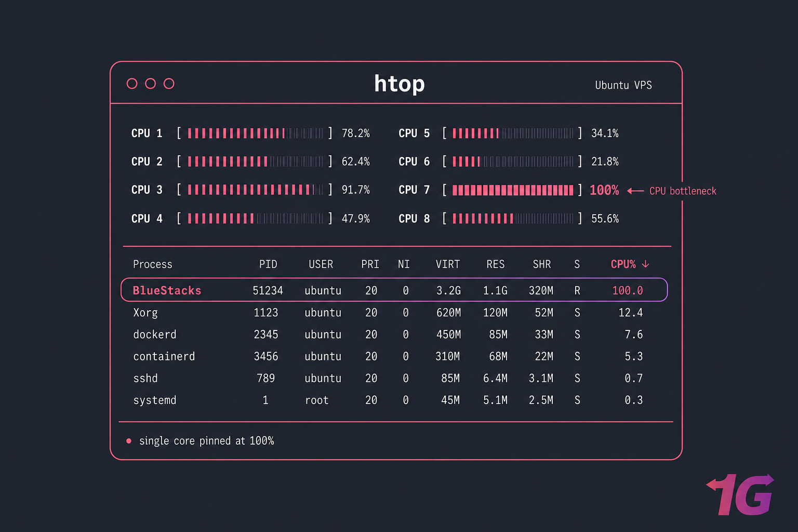The width and height of the screenshot is (798, 532).
Task: Toggle the first traffic light circle
Action: click(x=132, y=83)
